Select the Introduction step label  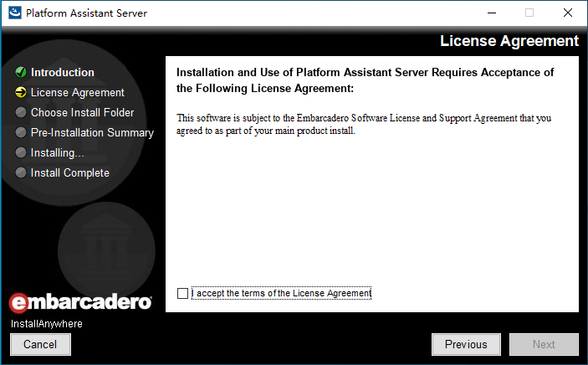tap(63, 73)
